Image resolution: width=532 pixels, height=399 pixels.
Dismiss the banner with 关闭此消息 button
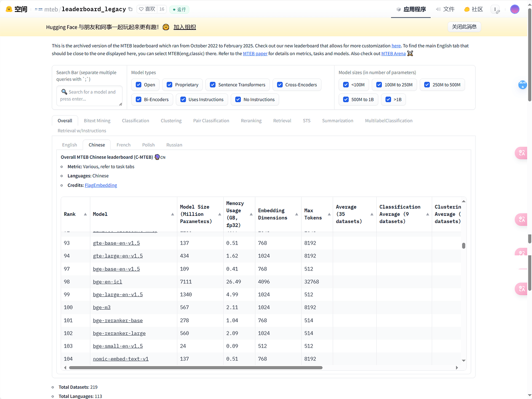tap(465, 27)
